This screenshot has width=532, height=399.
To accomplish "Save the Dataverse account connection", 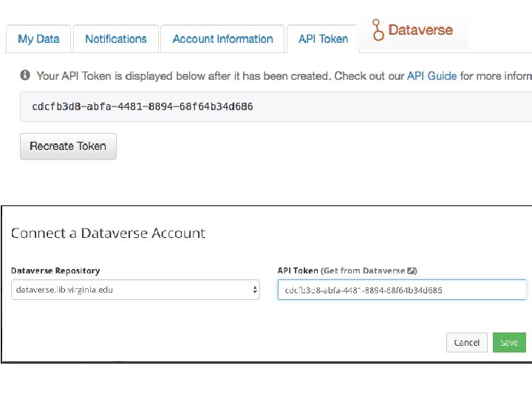I will pos(509,342).
